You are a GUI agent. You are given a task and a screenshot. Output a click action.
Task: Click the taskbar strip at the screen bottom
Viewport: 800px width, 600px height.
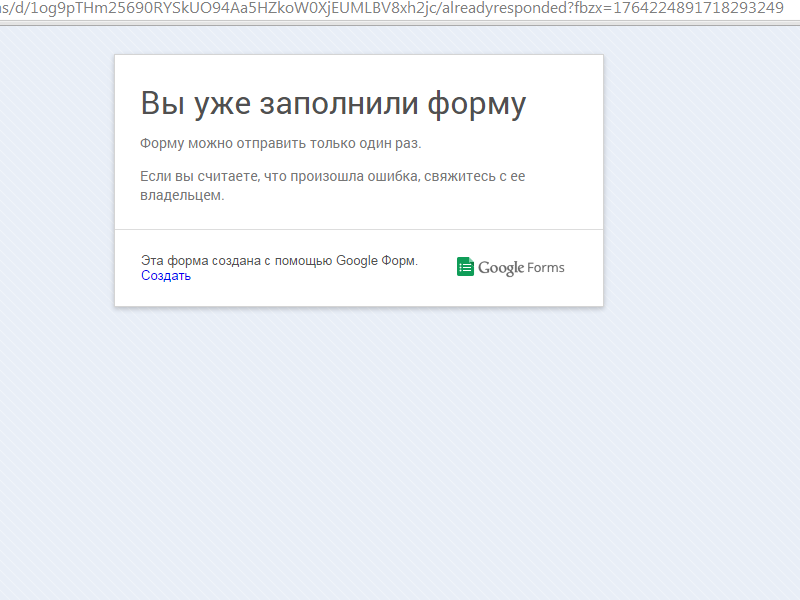pos(400,594)
